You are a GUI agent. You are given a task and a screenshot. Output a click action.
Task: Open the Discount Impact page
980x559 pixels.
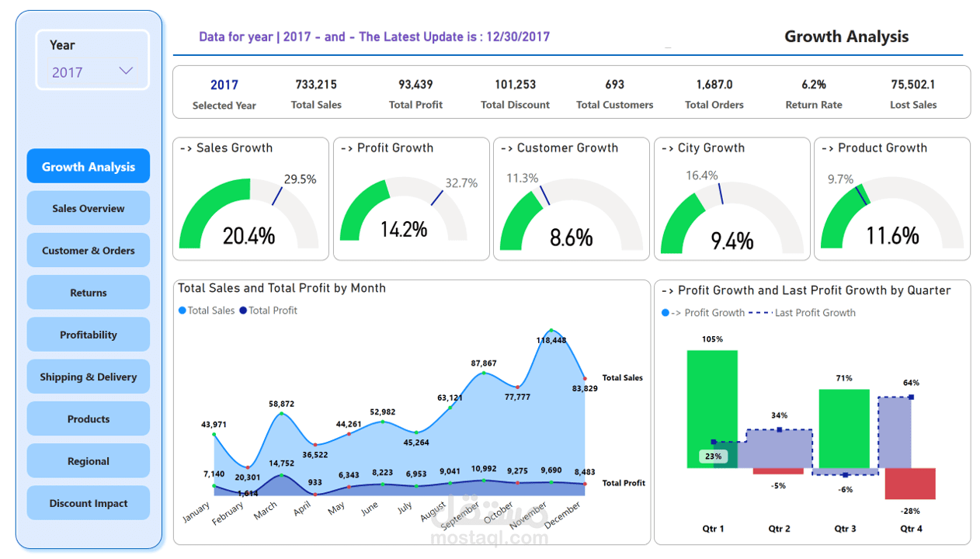(88, 502)
